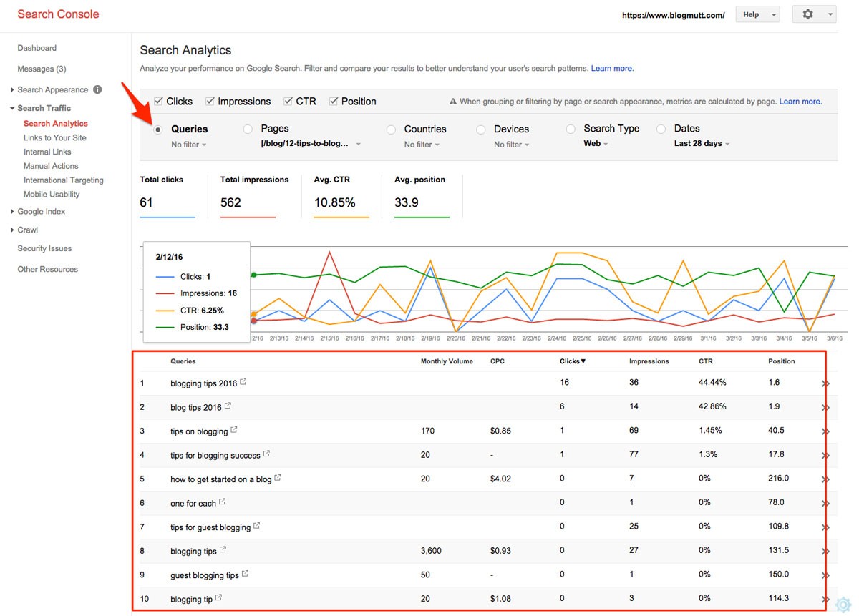Image resolution: width=859 pixels, height=616 pixels.
Task: Open the "Last 28 days" date dropdown
Action: pyautogui.click(x=702, y=144)
